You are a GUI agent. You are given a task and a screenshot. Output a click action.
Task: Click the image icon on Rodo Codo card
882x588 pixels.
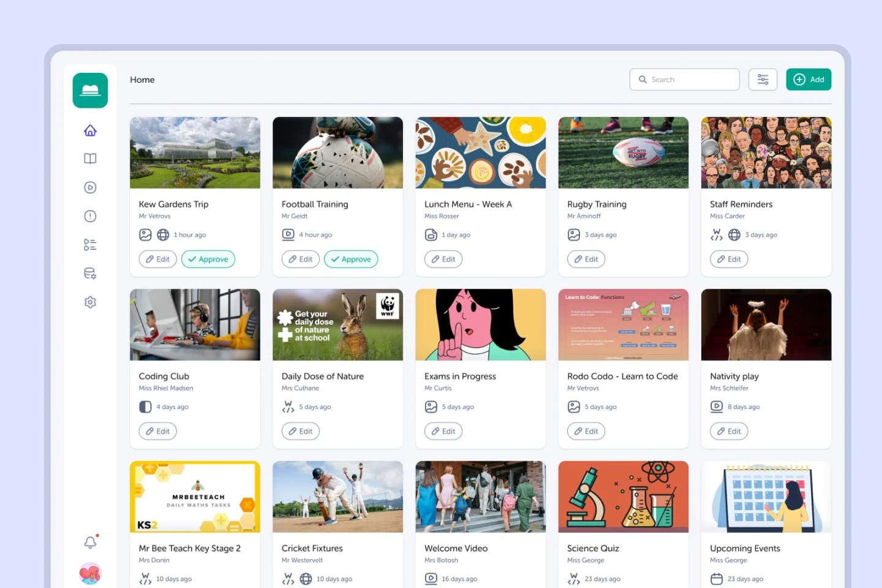[574, 407]
